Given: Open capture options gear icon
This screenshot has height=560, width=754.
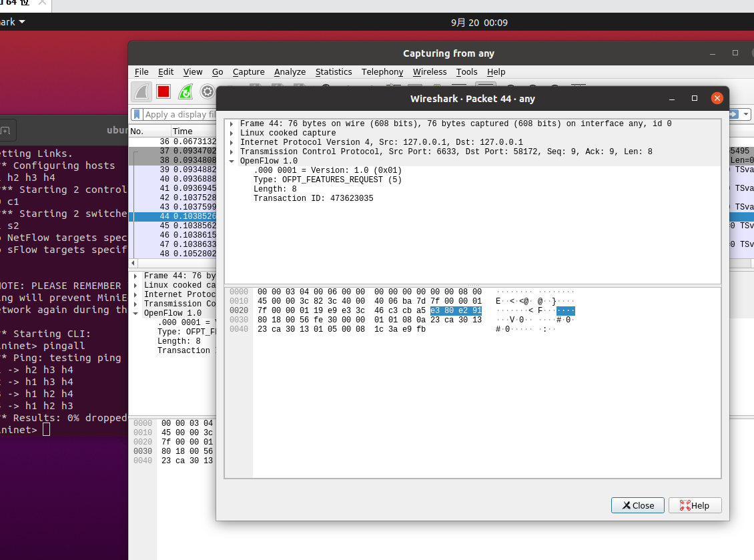Looking at the screenshot, I should pyautogui.click(x=208, y=91).
